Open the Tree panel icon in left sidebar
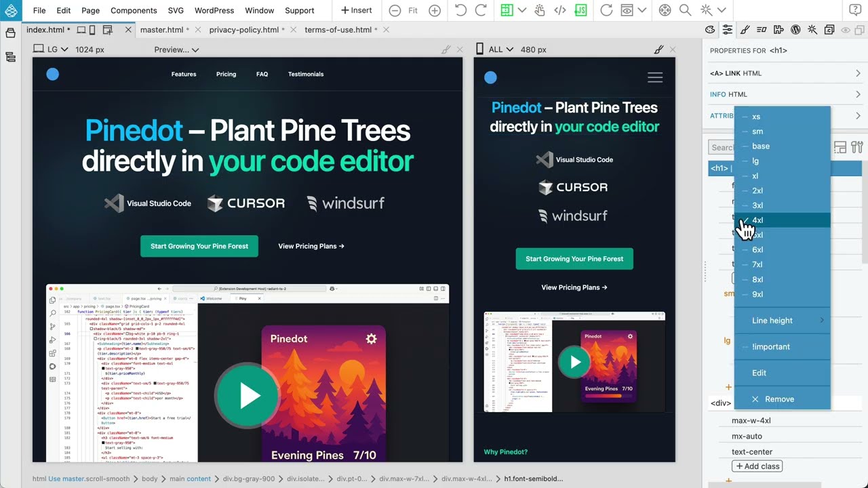 pyautogui.click(x=10, y=58)
